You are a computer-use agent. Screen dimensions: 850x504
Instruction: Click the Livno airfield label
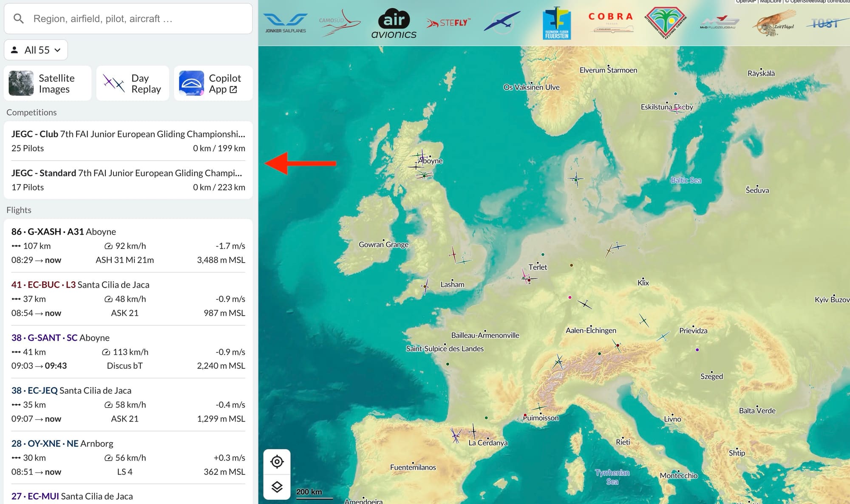672,419
